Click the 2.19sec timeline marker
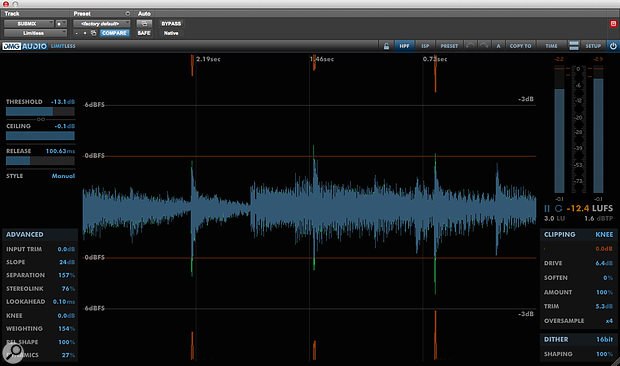The image size is (620, 366). [208, 59]
